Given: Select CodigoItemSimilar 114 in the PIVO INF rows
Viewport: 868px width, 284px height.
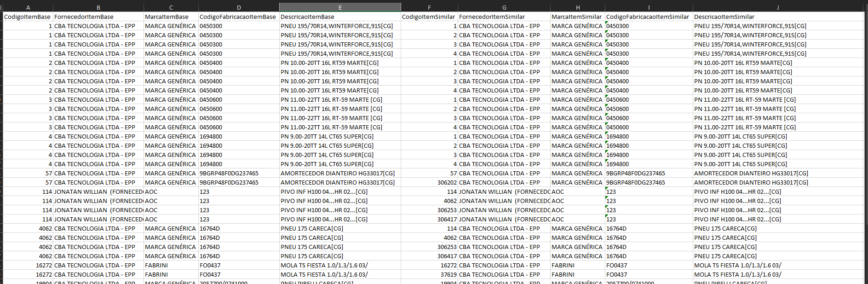Looking at the screenshot, I should click(429, 191).
